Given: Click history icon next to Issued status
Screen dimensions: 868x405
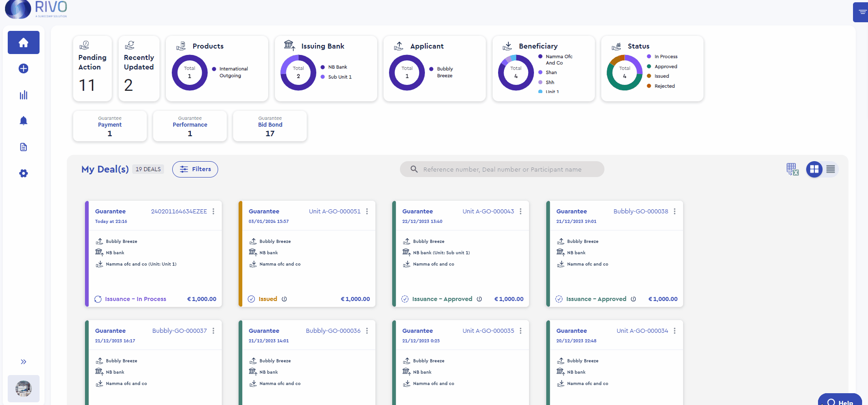Looking at the screenshot, I should 284,299.
